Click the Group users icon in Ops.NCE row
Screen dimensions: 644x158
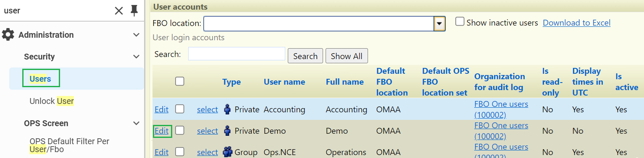tap(228, 152)
